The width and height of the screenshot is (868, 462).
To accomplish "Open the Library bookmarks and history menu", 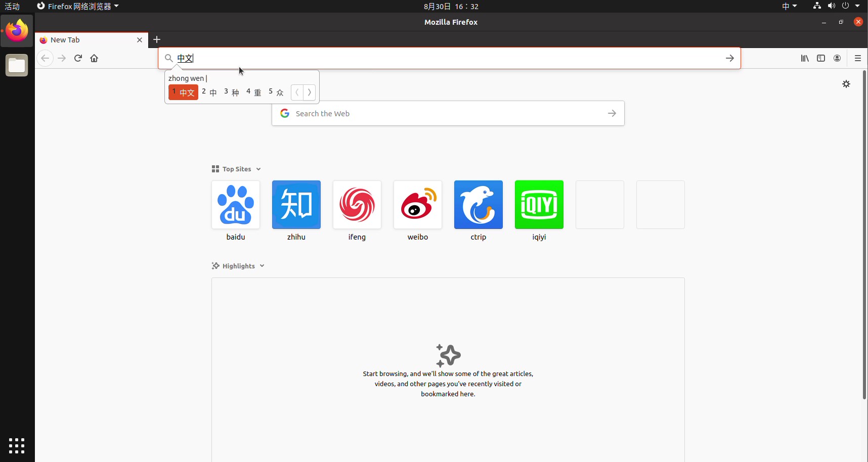I will click(805, 58).
